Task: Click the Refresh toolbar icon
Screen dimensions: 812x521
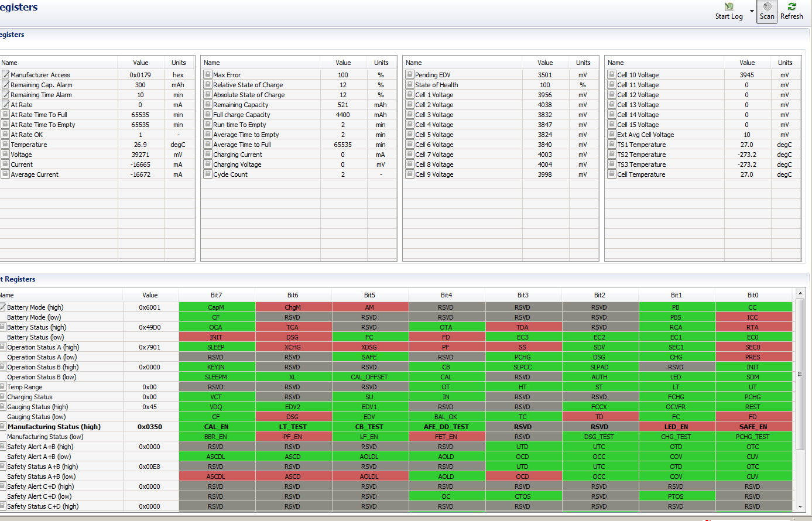Action: [792, 7]
